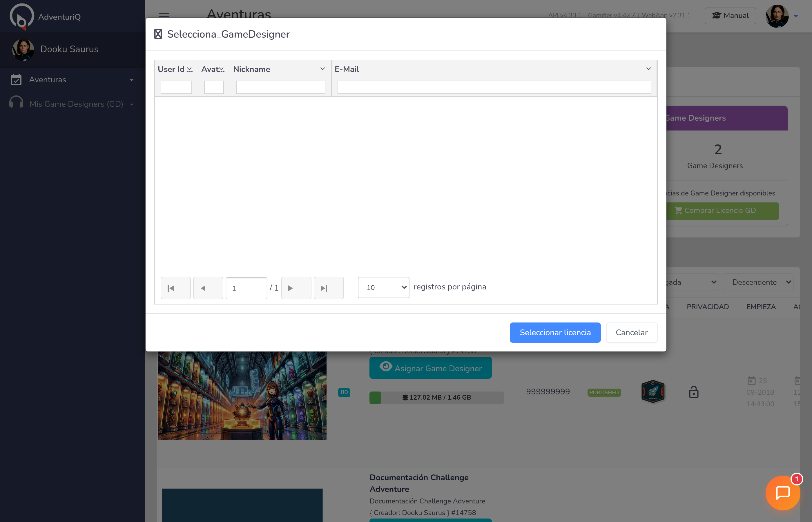Click the rocket adventure badge icon
The height and width of the screenshot is (522, 812).
click(x=653, y=391)
